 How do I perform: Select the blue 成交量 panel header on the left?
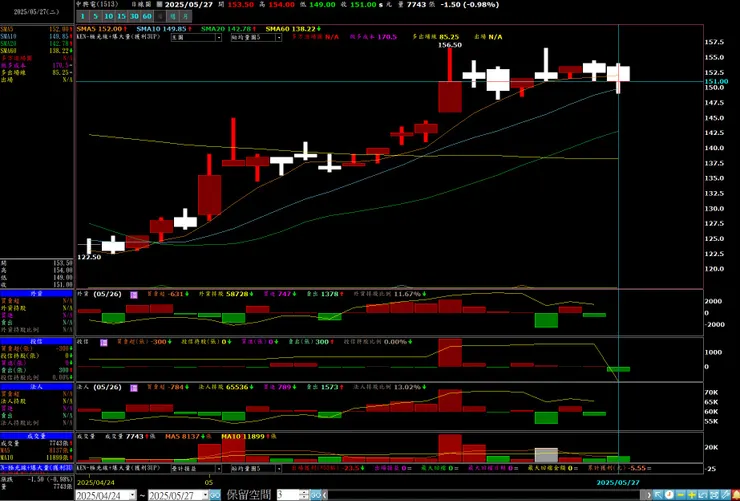[x=37, y=436]
